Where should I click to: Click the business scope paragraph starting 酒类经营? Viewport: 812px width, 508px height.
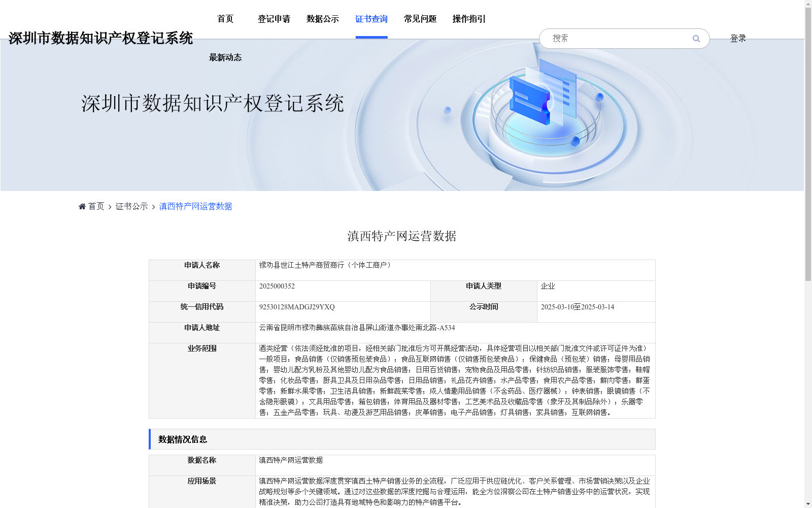pos(455,380)
